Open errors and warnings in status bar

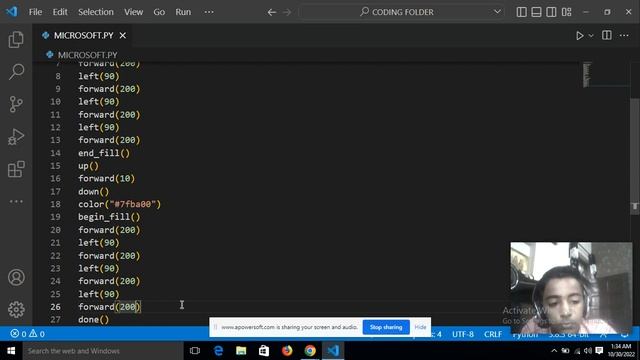pos(28,334)
